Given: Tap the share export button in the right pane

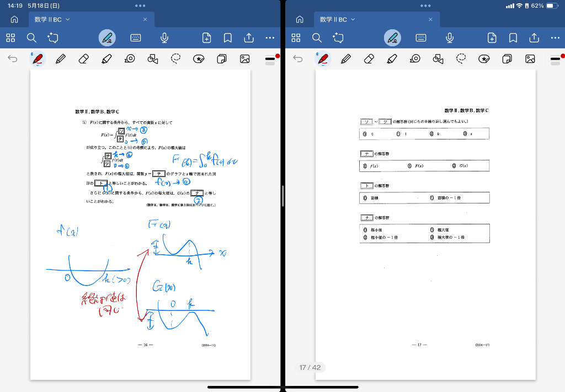Looking at the screenshot, I should click(x=534, y=38).
